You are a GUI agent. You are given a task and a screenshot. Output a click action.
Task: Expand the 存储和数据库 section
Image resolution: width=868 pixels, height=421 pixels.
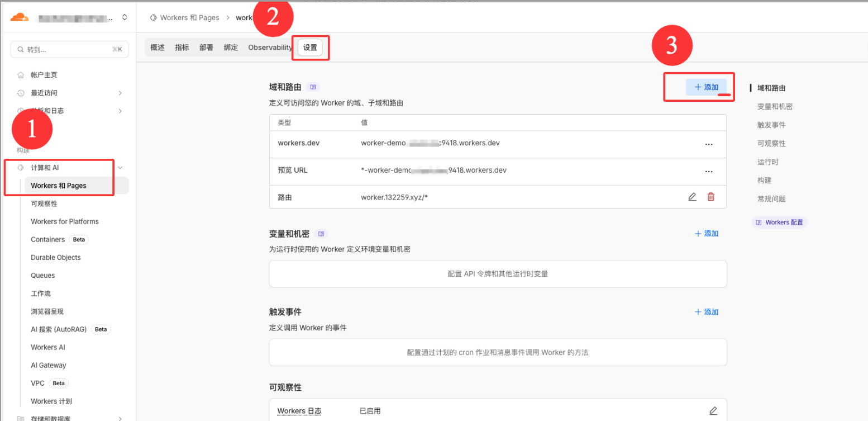coord(120,418)
